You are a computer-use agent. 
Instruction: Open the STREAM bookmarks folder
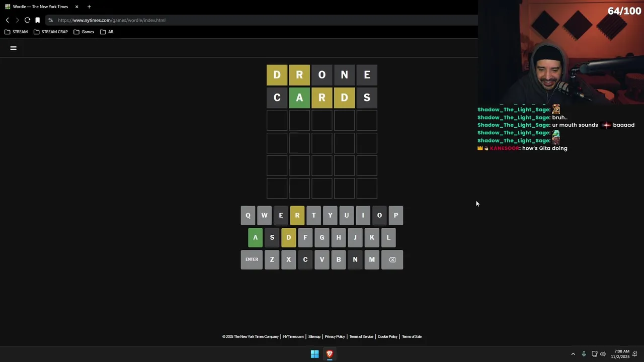[16, 32]
